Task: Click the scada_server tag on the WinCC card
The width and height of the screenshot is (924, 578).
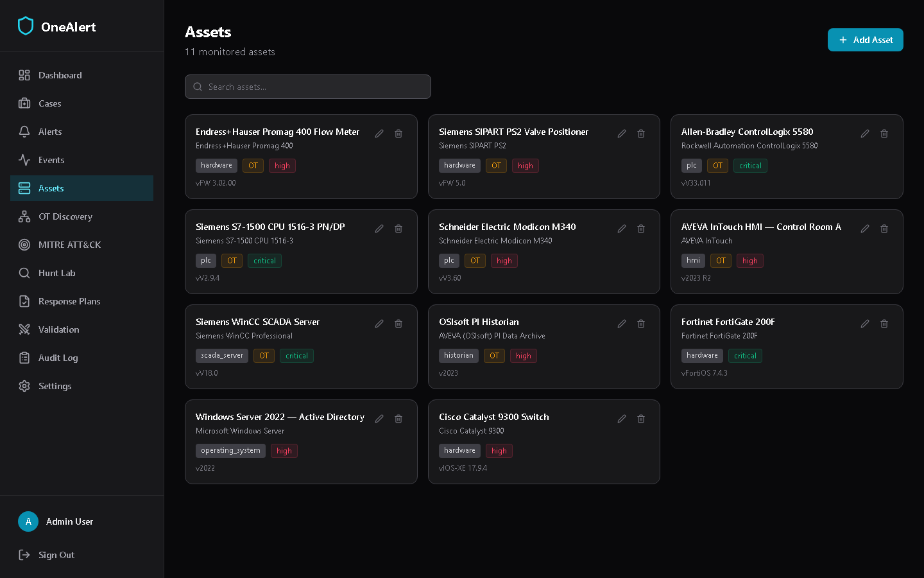Action: (222, 356)
